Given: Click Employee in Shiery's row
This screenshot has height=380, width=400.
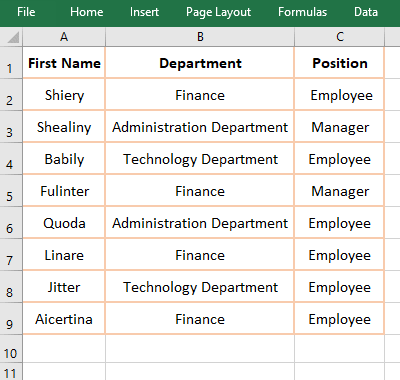Looking at the screenshot, I should coord(340,95).
